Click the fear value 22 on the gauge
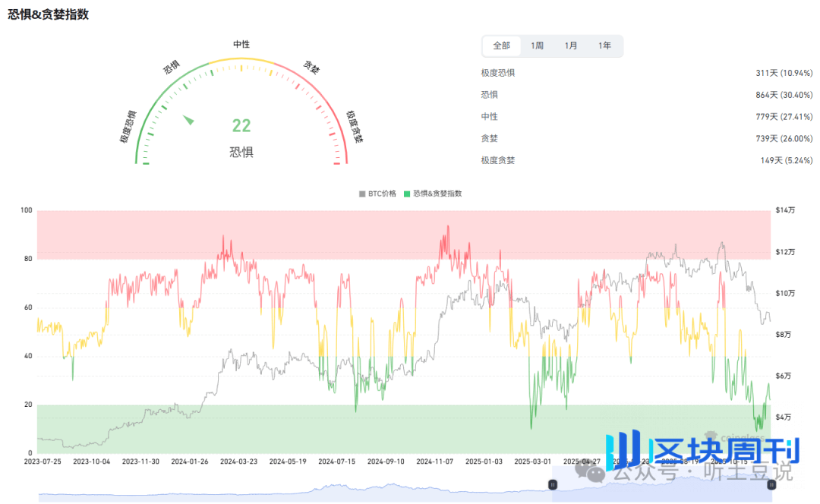The image size is (820, 504). tap(241, 126)
